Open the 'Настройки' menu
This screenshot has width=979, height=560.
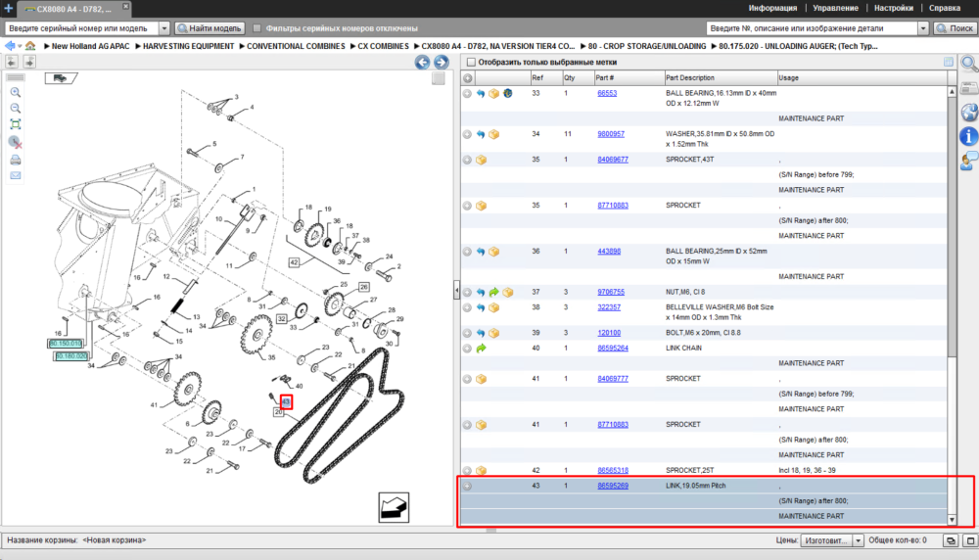point(894,8)
